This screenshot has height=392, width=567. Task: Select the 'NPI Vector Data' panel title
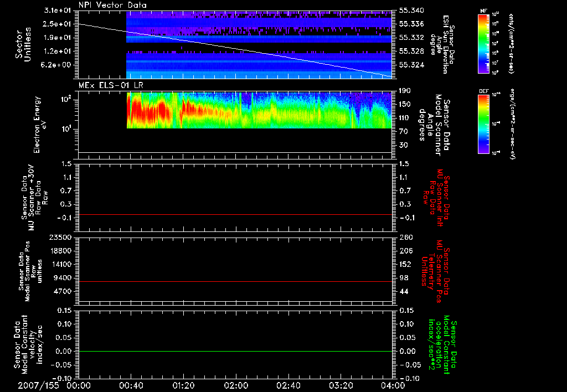pyautogui.click(x=112, y=5)
